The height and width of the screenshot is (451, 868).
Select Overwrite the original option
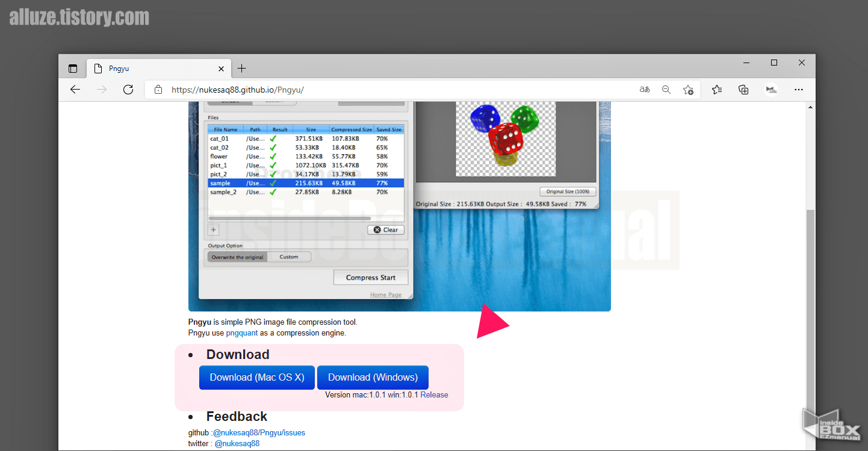(237, 257)
